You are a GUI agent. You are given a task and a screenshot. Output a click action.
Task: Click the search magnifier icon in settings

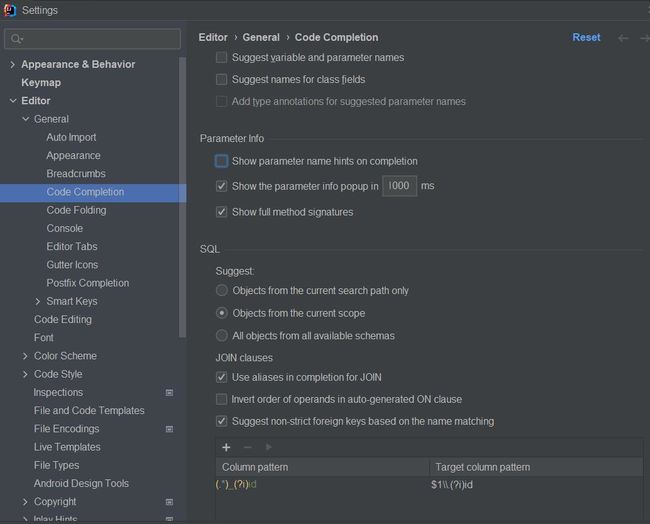(x=17, y=39)
